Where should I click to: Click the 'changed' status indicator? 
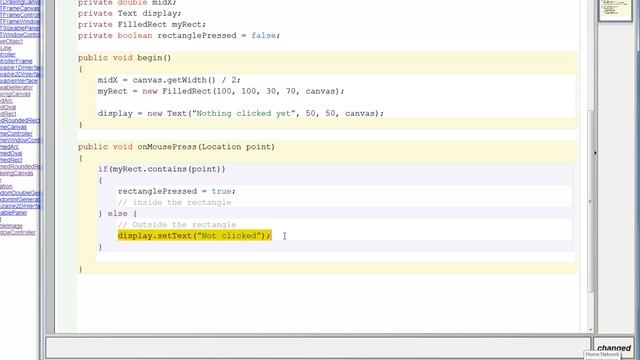tap(614, 348)
